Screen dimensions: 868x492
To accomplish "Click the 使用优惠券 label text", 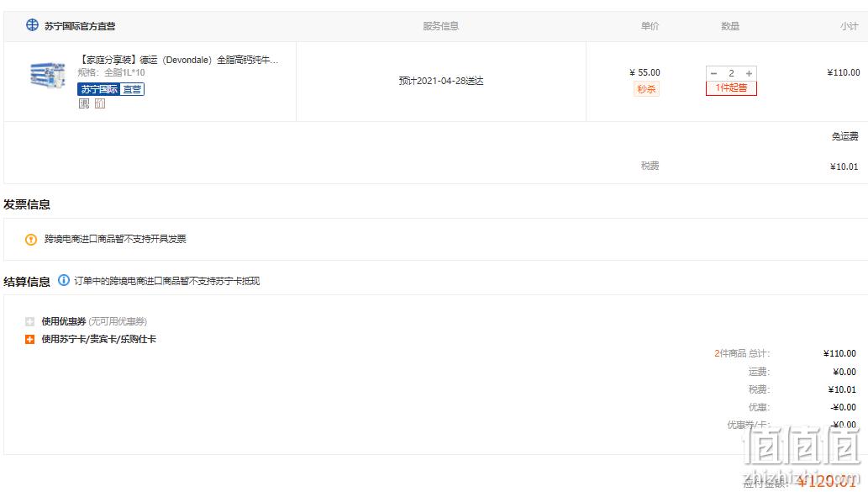I will pyautogui.click(x=64, y=321).
